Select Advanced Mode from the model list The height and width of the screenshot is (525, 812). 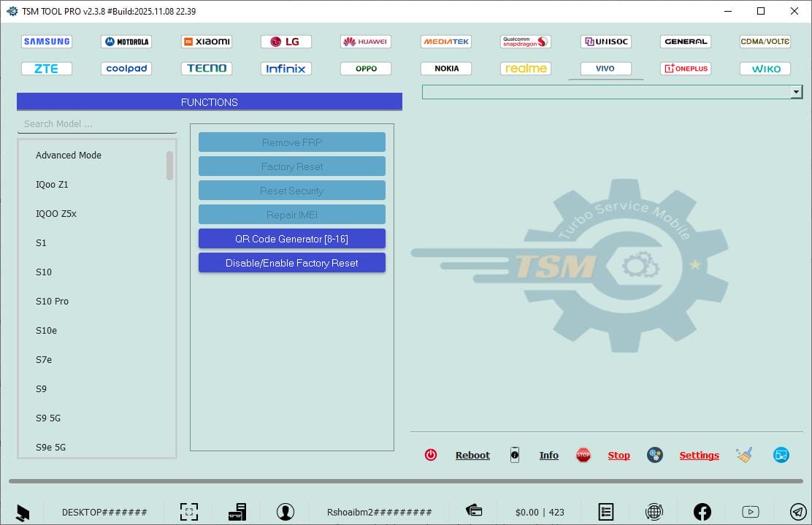point(68,155)
